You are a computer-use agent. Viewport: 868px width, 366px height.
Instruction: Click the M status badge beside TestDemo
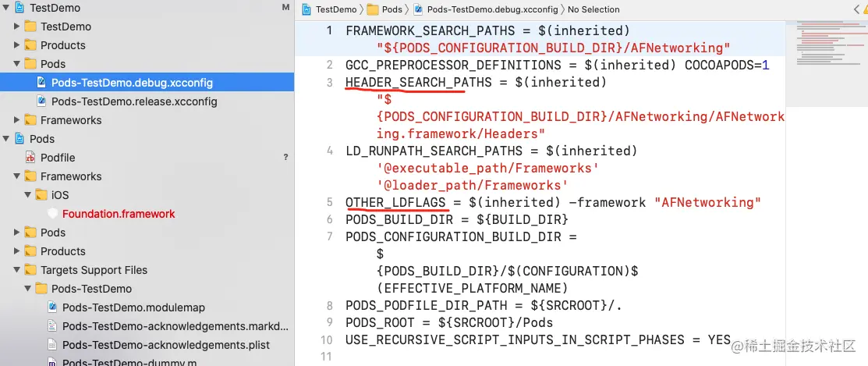click(285, 8)
